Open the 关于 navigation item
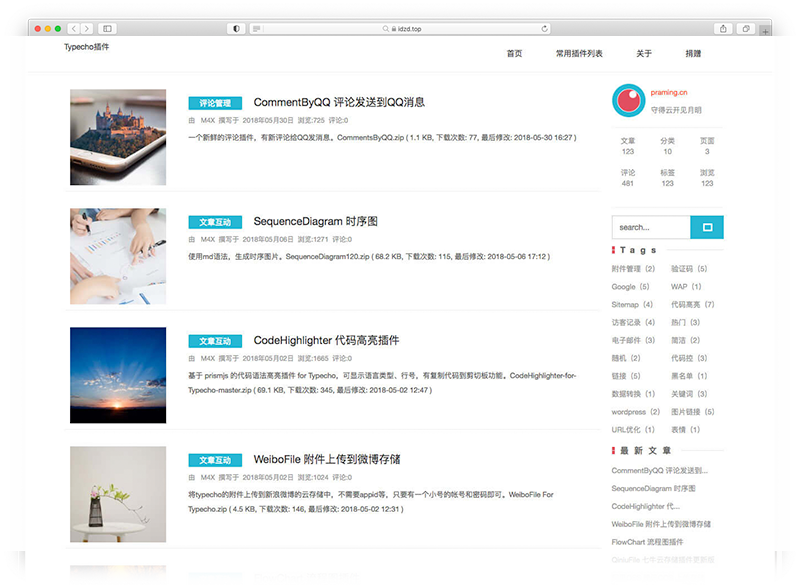The height and width of the screenshot is (588, 800). click(644, 54)
